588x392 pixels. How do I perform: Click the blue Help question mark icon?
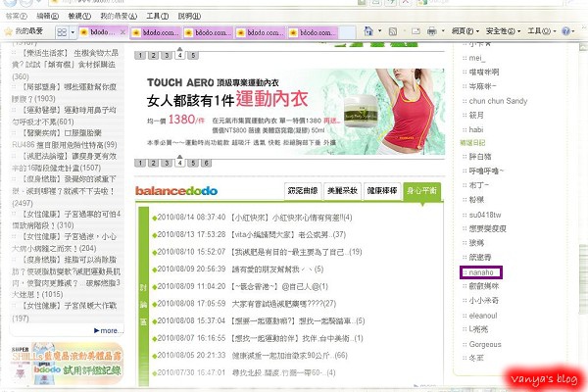coord(565,31)
